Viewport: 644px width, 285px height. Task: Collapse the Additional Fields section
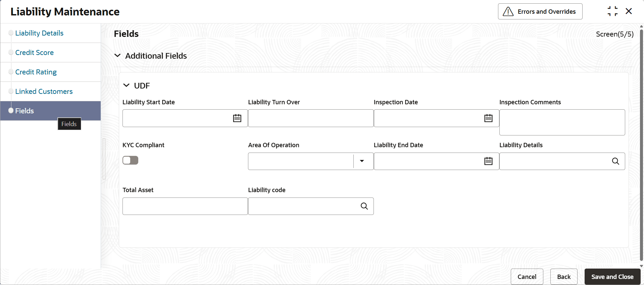point(117,56)
